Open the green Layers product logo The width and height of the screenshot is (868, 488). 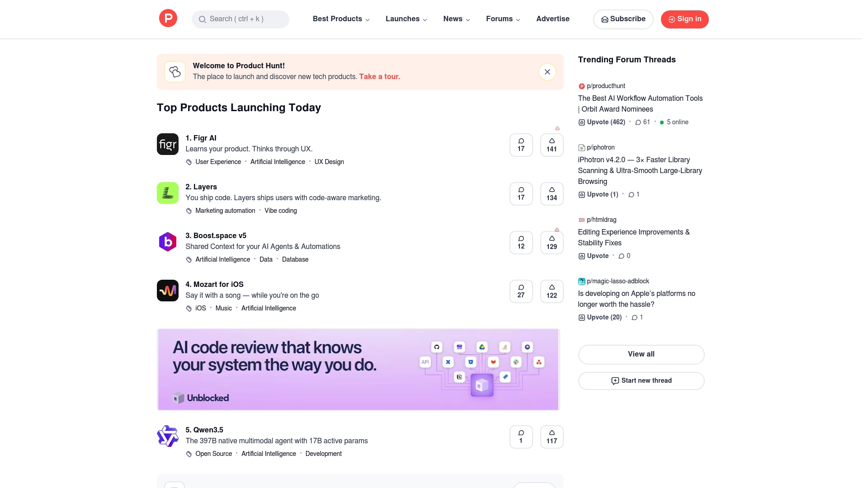[x=168, y=193]
